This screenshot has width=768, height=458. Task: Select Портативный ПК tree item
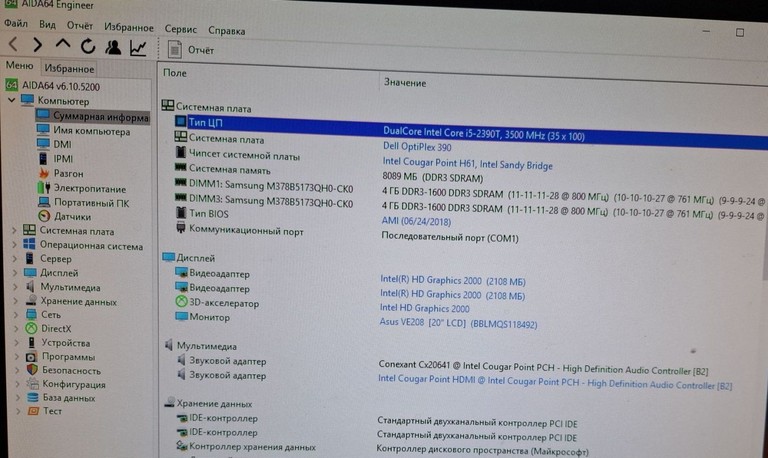click(x=92, y=203)
